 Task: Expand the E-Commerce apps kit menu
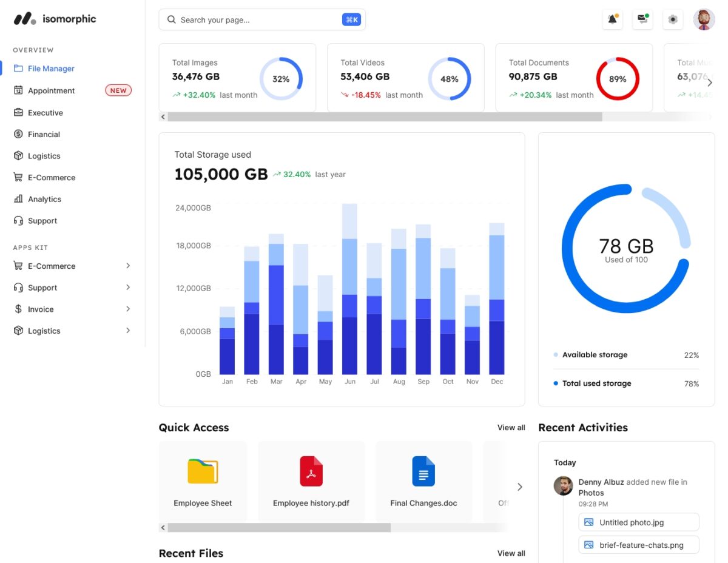coord(127,266)
